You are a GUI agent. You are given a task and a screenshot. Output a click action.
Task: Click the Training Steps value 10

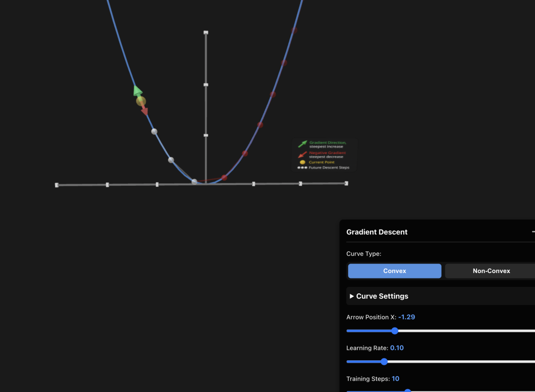click(x=395, y=378)
